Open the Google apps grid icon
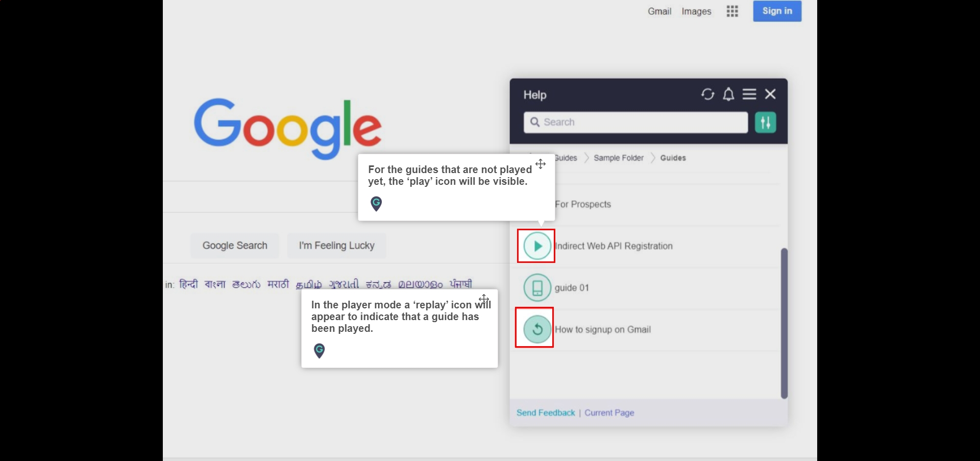This screenshot has width=980, height=461. 732,11
